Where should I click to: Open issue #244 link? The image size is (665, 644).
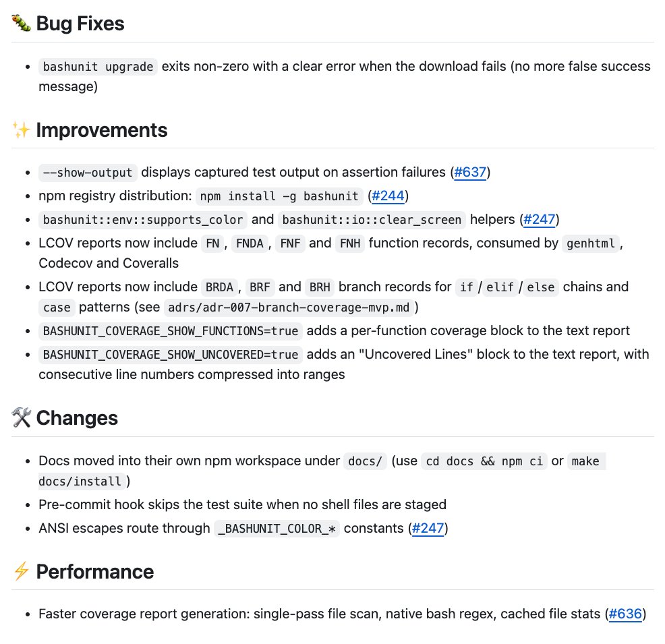(388, 196)
